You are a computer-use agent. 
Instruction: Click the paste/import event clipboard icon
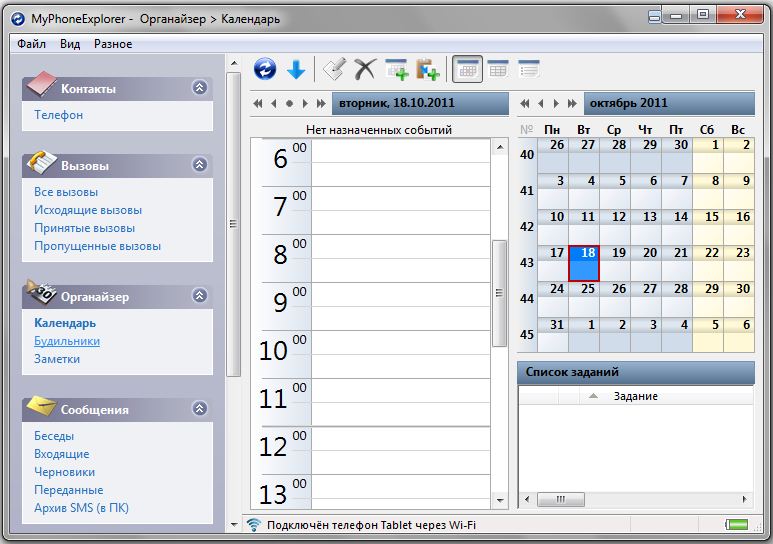[427, 69]
